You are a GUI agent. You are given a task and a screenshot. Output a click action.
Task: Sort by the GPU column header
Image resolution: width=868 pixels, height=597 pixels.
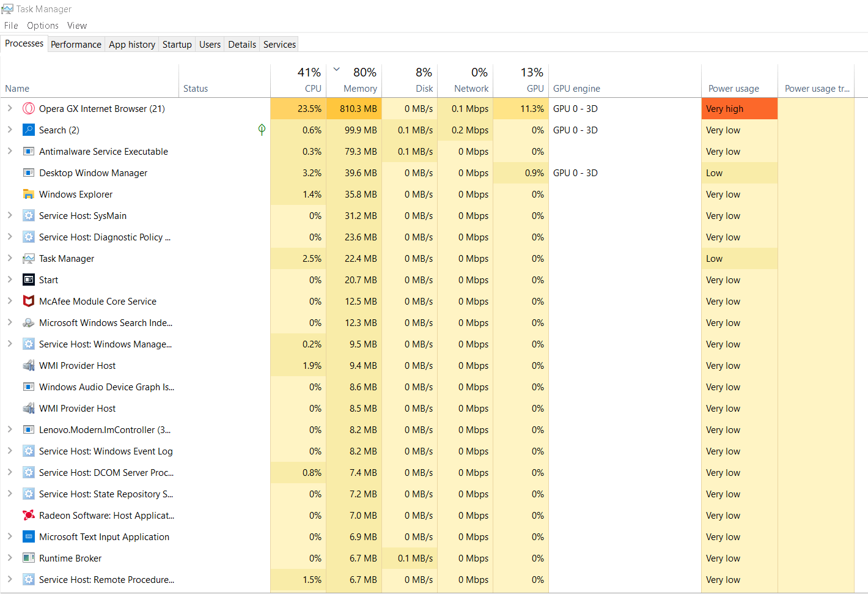[x=521, y=81]
